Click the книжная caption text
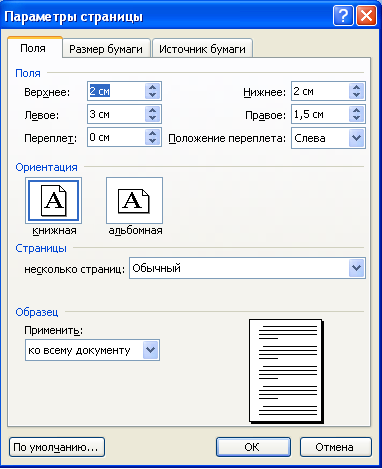This screenshot has width=382, height=469. 55,230
